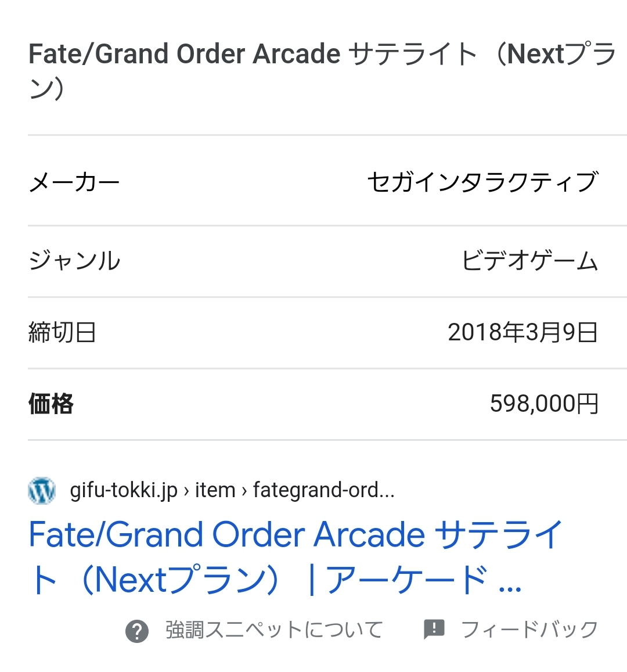
Task: Click the 2018年3月9日 deadline value
Action: (522, 333)
